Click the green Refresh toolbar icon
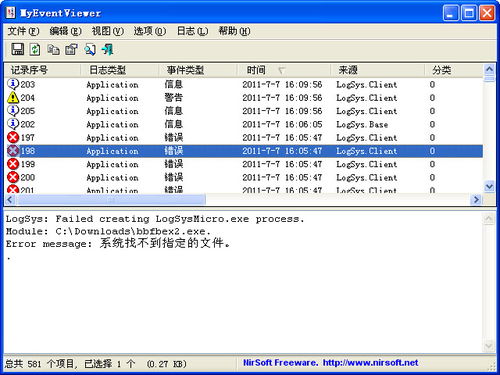The height and width of the screenshot is (375, 500). tap(35, 49)
